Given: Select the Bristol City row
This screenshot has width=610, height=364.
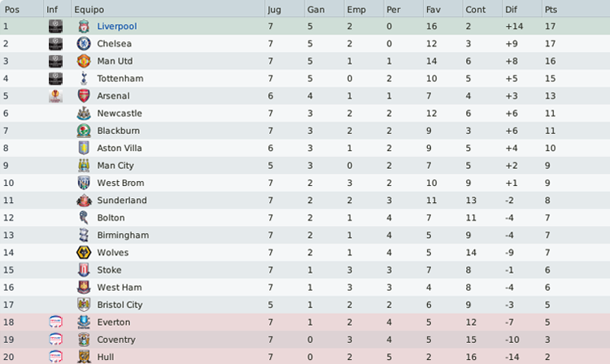Looking at the screenshot, I should [305, 305].
